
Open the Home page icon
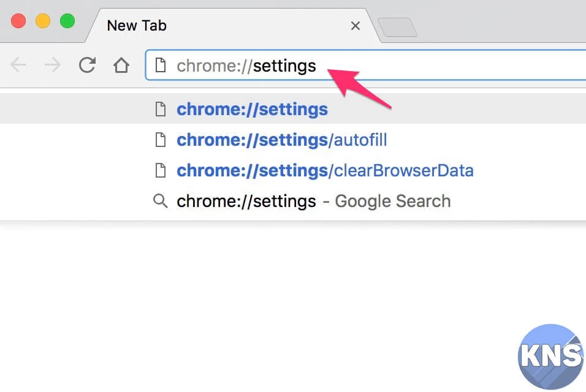(x=121, y=65)
